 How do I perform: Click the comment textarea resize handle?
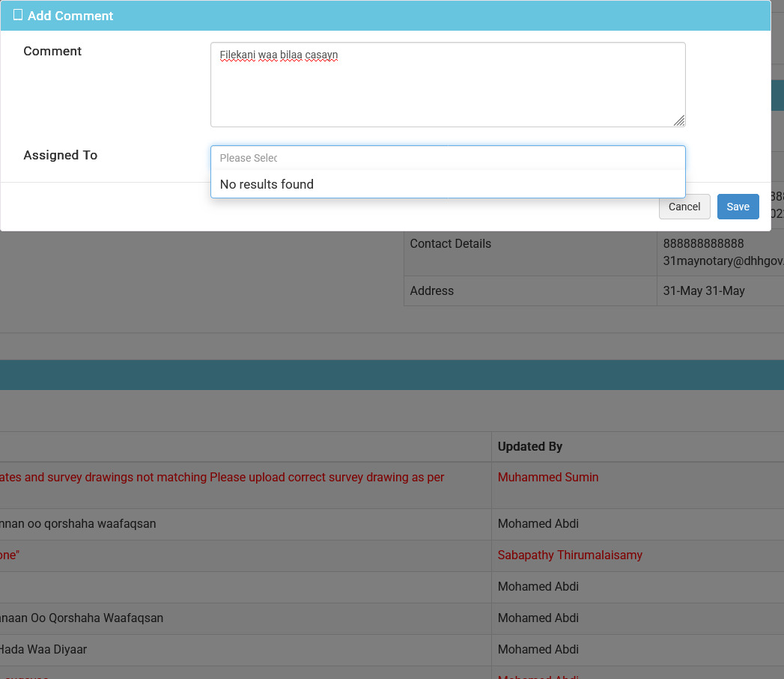pos(679,121)
